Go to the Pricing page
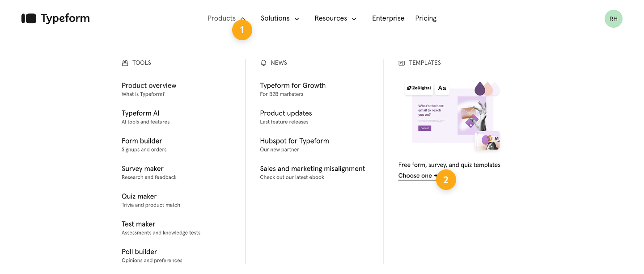Viewport: 644px width, 274px height. tap(425, 18)
